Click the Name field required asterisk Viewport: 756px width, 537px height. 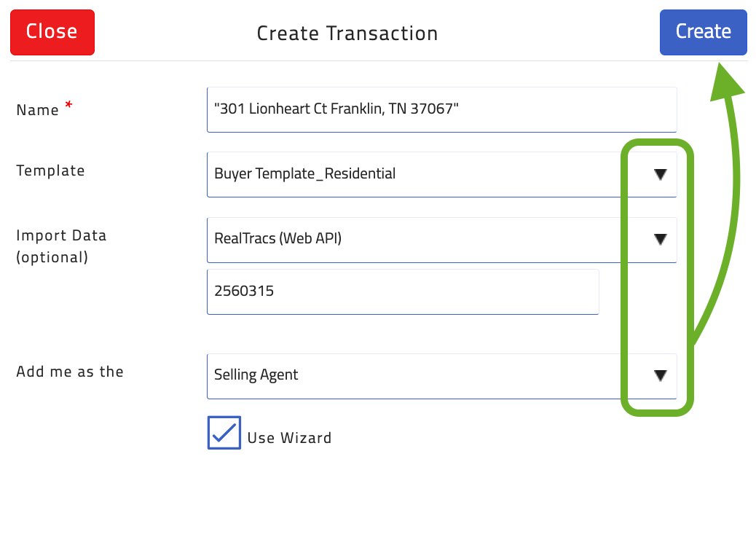(68, 104)
